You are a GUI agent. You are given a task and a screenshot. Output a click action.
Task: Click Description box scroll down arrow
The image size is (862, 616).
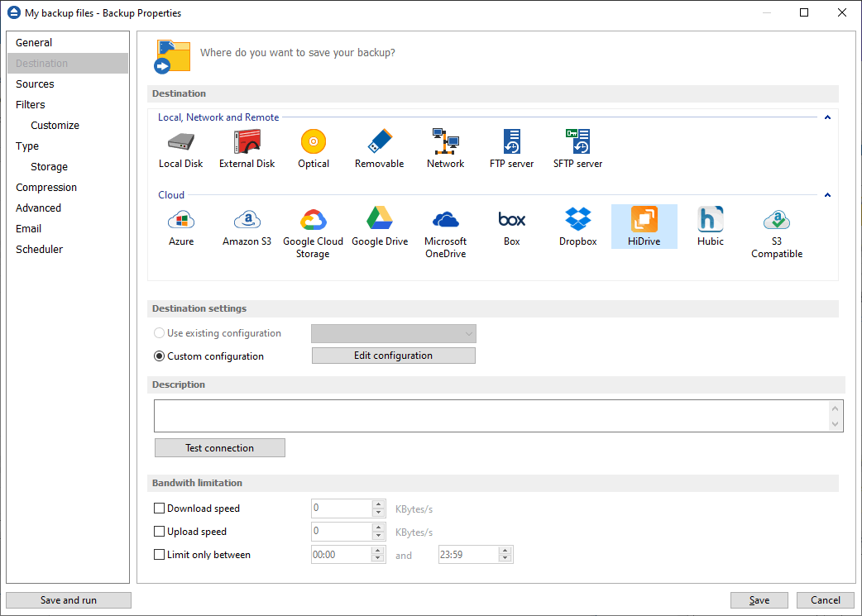[835, 423]
